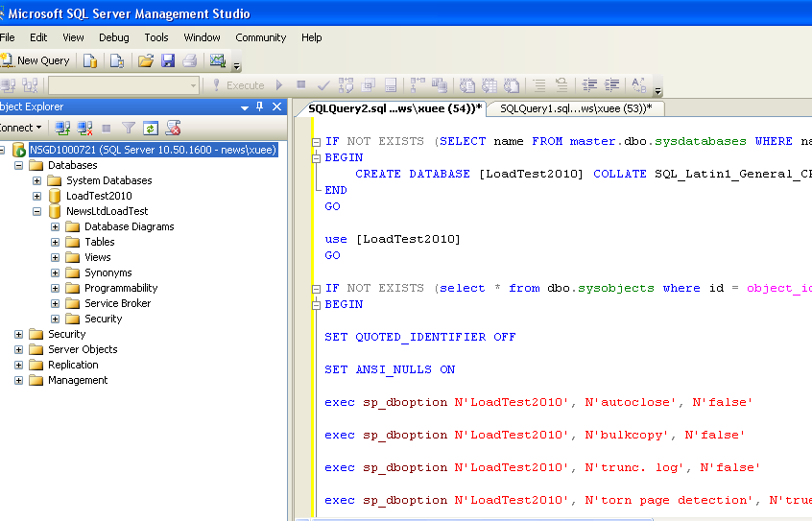Click the 'SET ANSI_NULLS ON' code line

click(390, 369)
